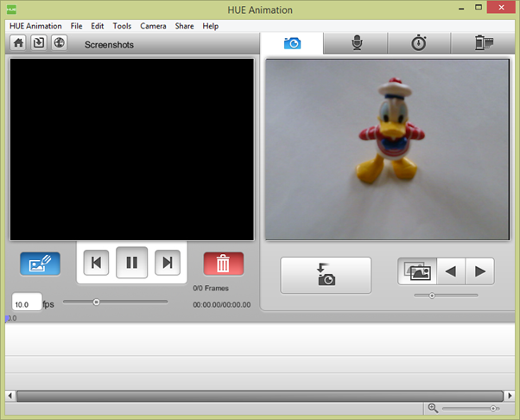Pause the animation playback

coord(131,263)
